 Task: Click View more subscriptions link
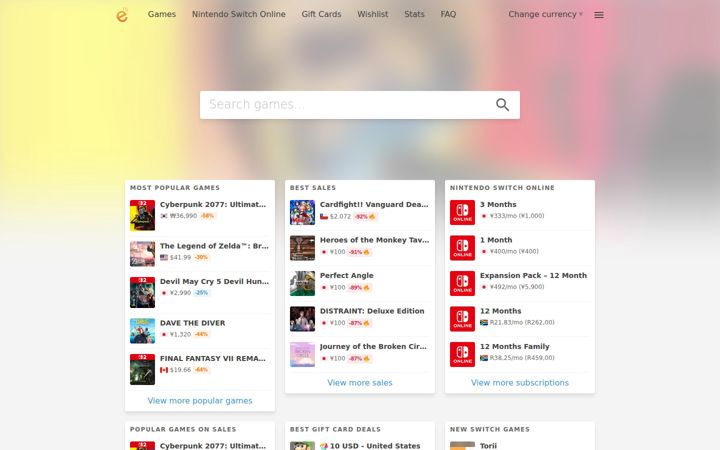pyautogui.click(x=520, y=383)
